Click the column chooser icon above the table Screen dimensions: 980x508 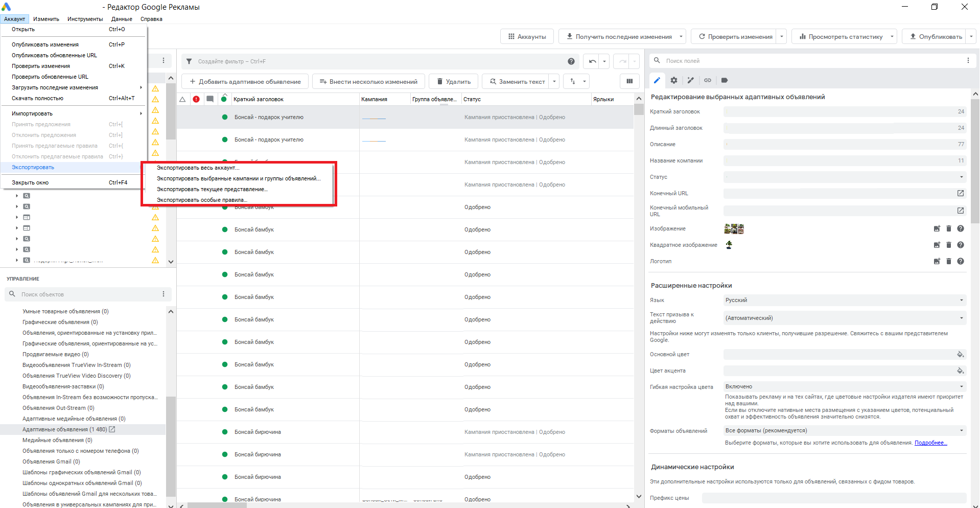(629, 81)
